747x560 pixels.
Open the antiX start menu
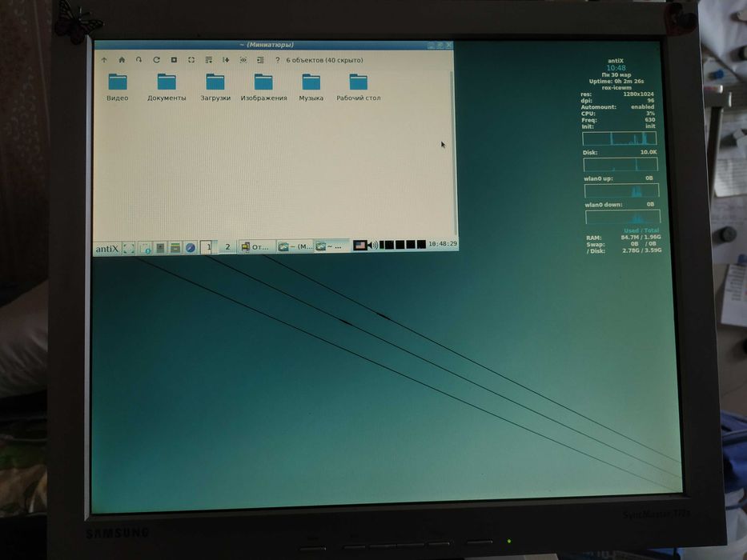click(106, 249)
